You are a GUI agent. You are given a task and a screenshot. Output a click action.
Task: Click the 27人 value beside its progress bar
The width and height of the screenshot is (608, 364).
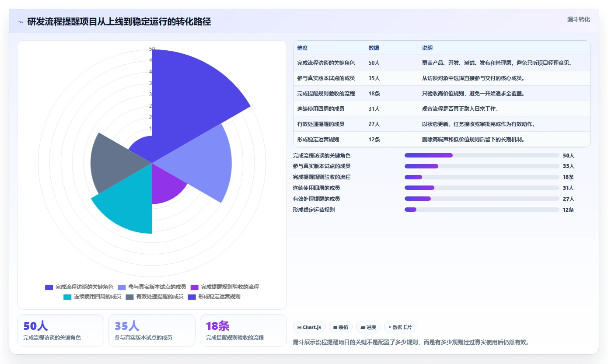569,199
